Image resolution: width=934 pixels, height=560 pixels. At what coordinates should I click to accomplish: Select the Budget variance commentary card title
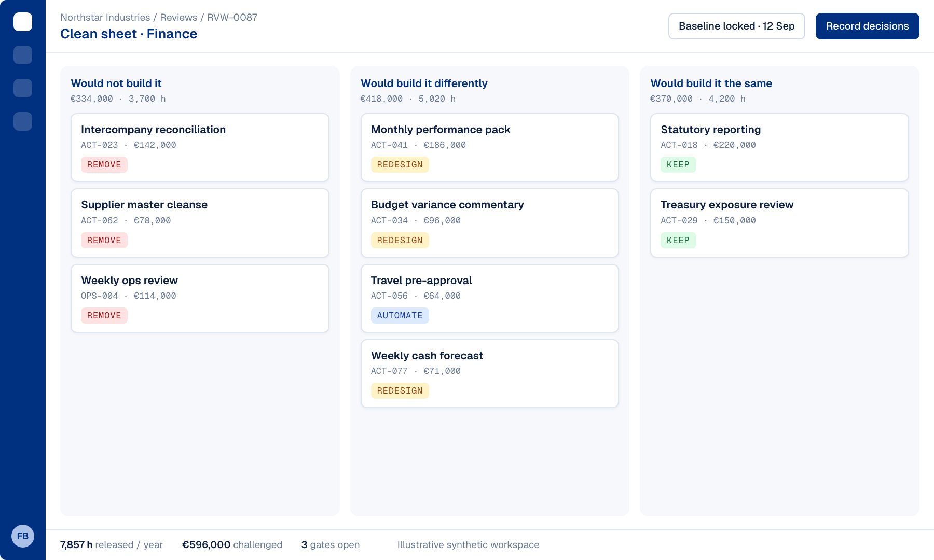point(447,205)
